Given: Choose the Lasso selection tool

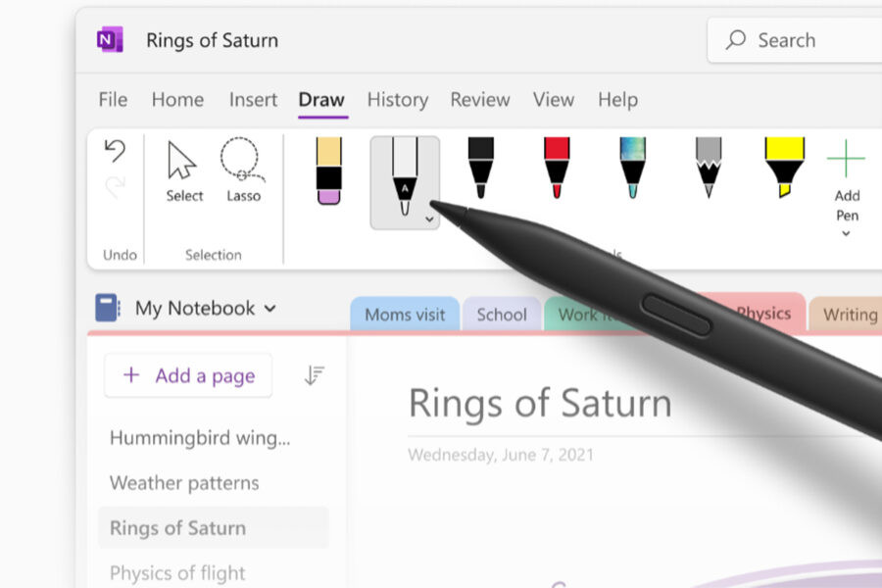Looking at the screenshot, I should 243,171.
